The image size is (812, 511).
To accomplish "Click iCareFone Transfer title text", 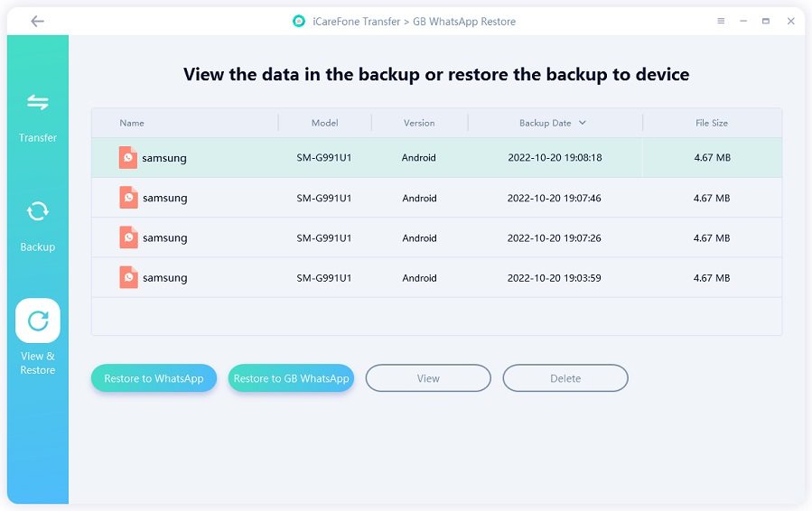I will (x=356, y=22).
